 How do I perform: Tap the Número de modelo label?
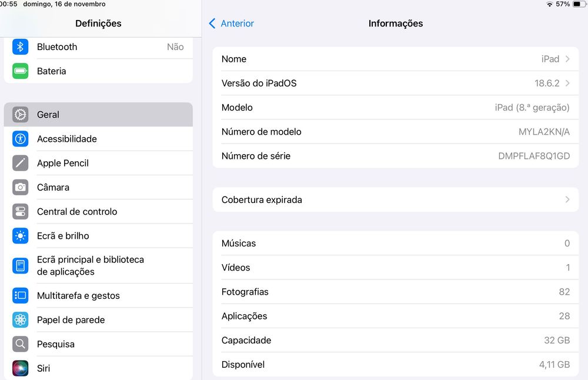[x=262, y=132]
